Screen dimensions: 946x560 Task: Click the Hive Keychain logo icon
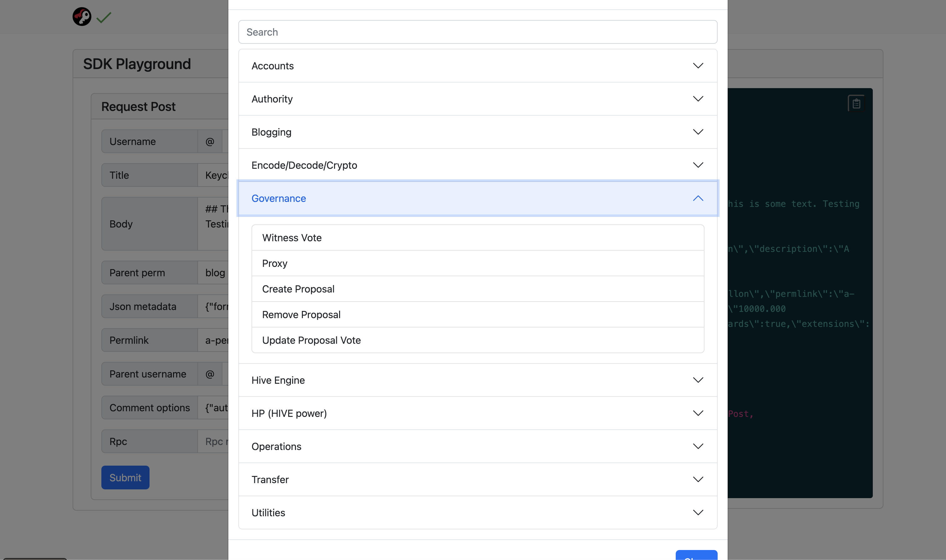(x=82, y=17)
